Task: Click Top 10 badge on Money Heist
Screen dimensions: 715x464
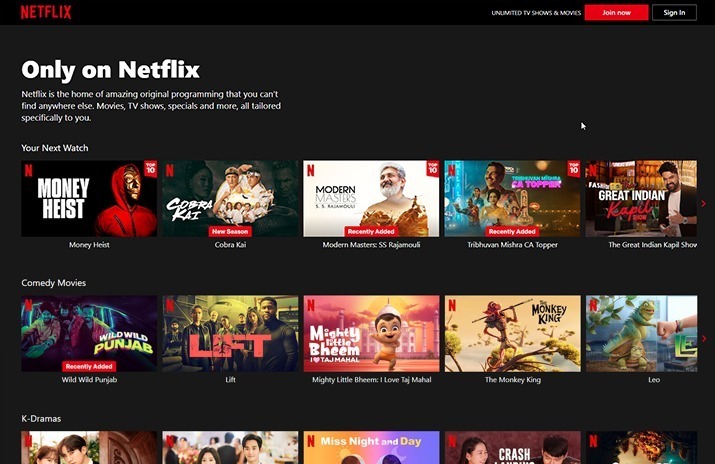Action: (150, 168)
